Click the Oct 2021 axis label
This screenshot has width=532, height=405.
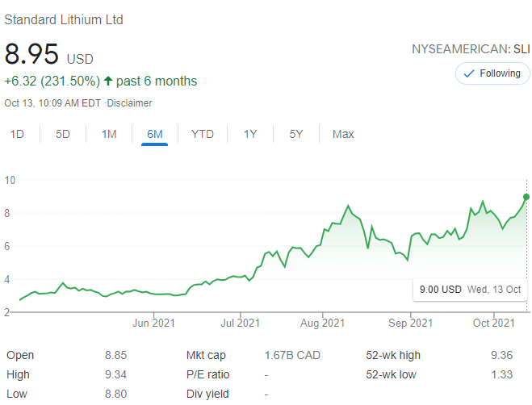pos(494,323)
